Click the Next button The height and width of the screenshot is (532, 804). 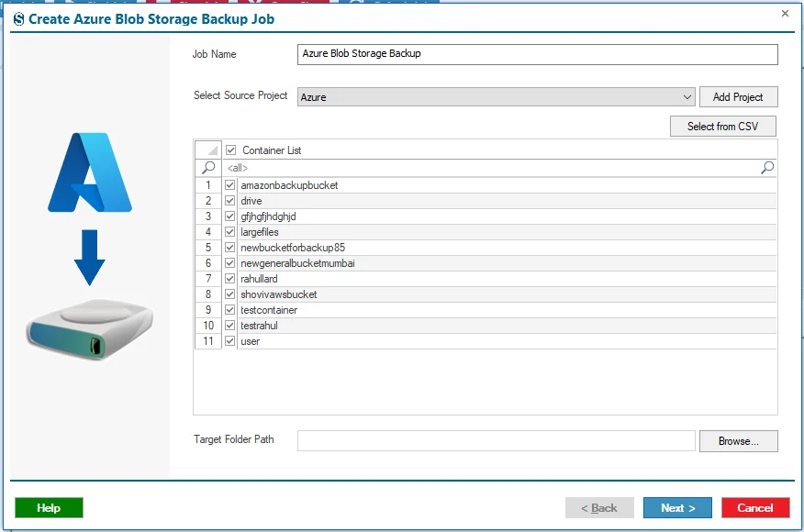tap(677, 508)
